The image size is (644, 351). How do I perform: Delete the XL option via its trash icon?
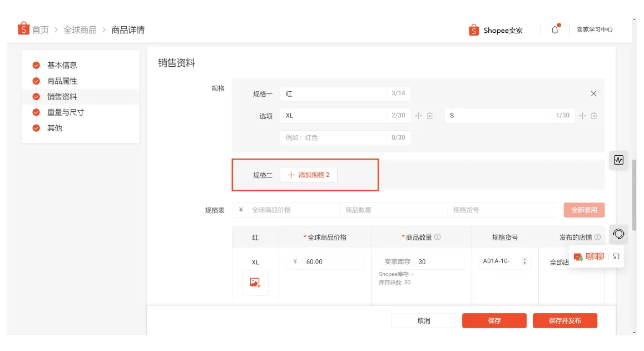429,116
